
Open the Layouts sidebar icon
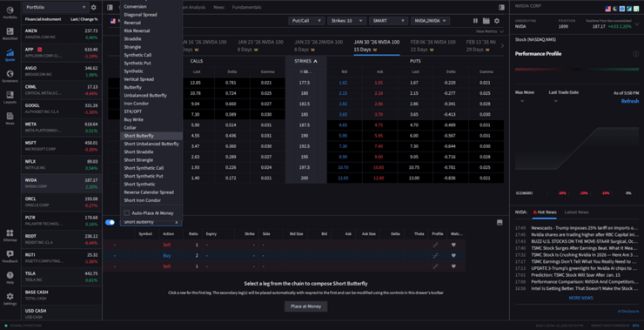coord(10,98)
